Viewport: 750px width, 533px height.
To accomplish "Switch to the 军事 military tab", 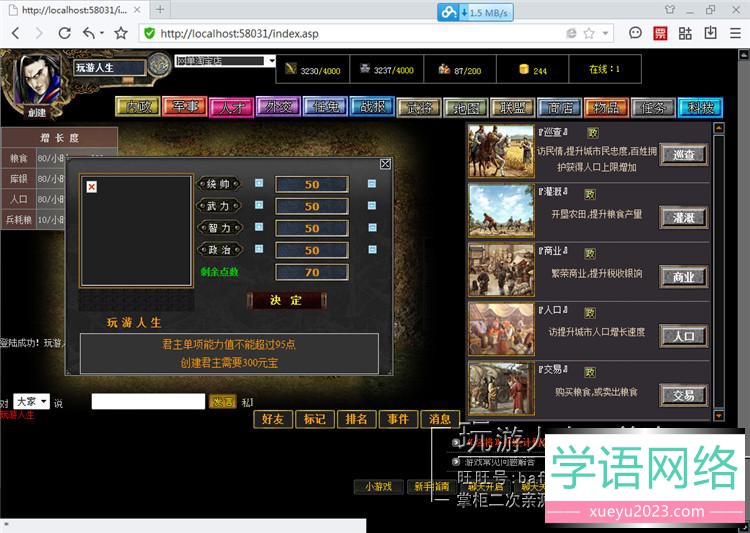I will point(184,107).
